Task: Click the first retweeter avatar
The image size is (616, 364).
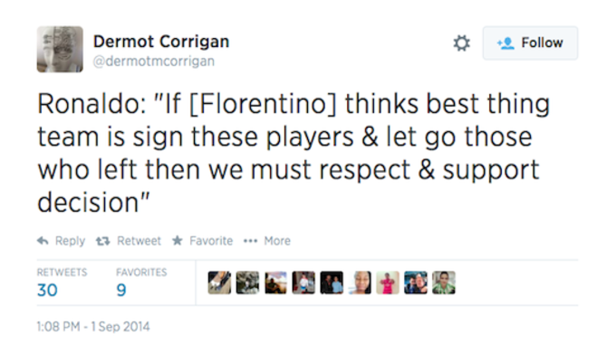Action: [219, 283]
